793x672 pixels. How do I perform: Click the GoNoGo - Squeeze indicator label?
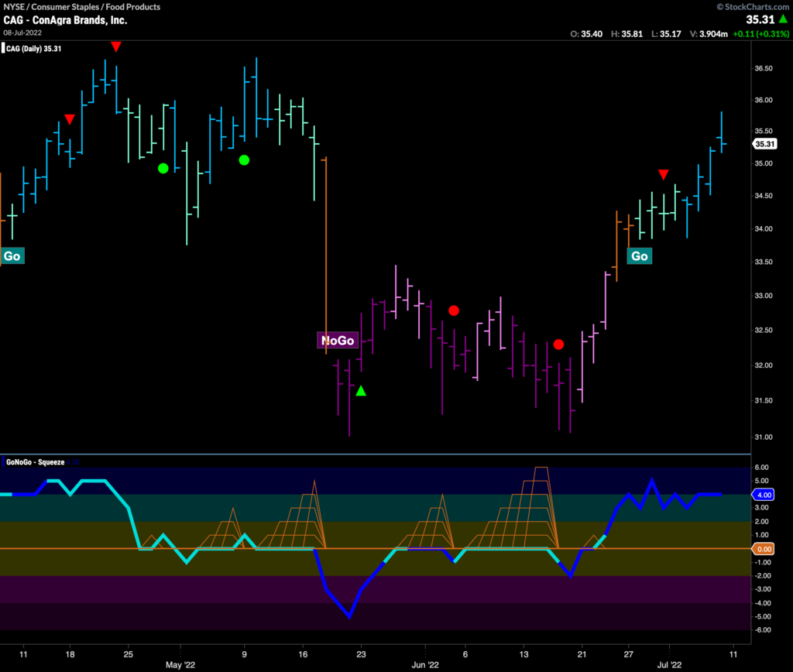[36, 462]
